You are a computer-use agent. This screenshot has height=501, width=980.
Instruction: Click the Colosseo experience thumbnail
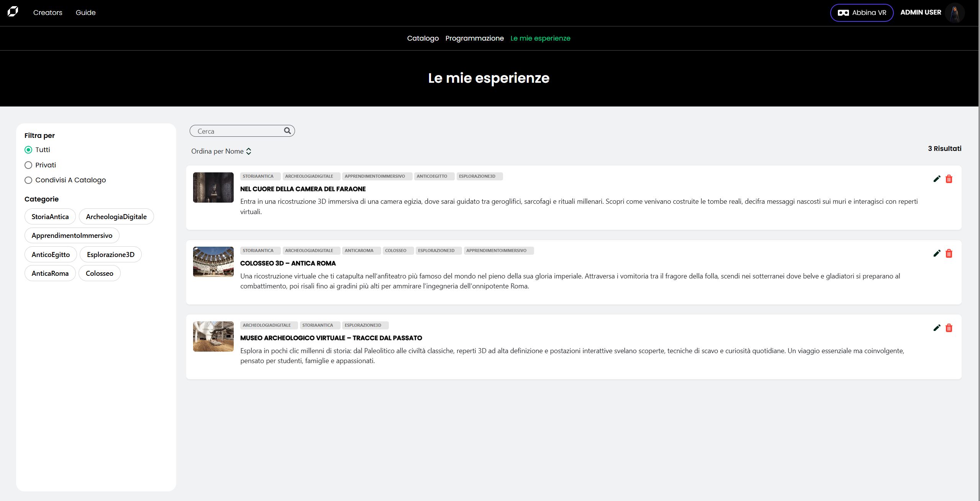click(x=213, y=262)
